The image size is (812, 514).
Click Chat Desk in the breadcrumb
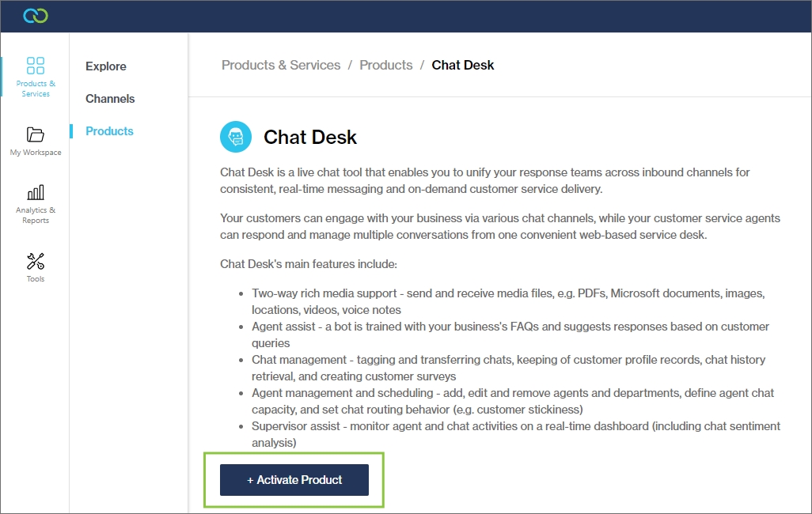(x=462, y=65)
